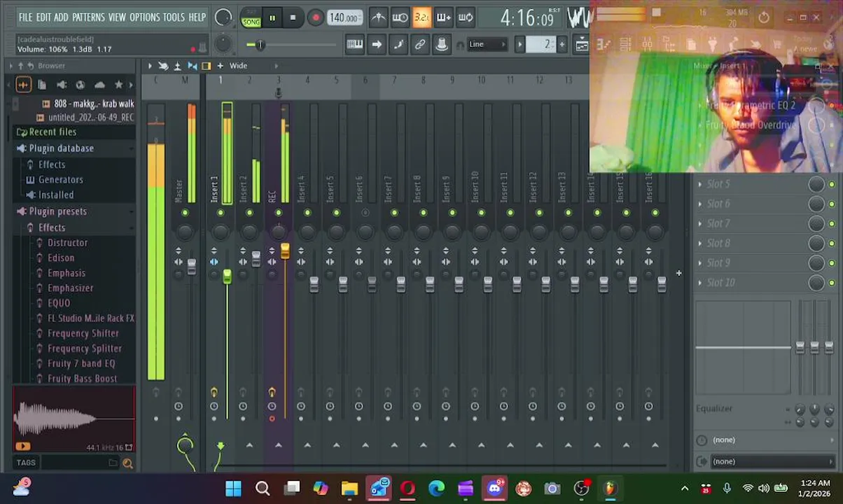Open the plugins tab icon in Browser
The height and width of the screenshot is (504, 843).
point(62,85)
